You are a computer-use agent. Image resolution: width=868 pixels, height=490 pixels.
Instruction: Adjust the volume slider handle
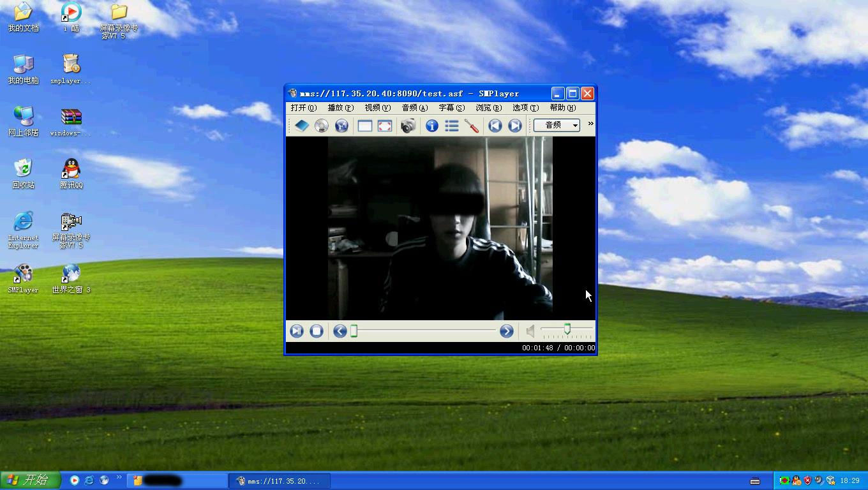567,329
